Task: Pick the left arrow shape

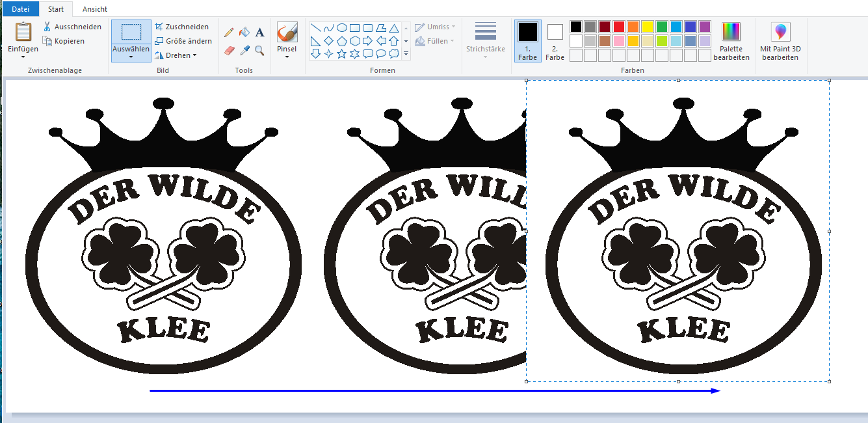Action: (x=381, y=41)
